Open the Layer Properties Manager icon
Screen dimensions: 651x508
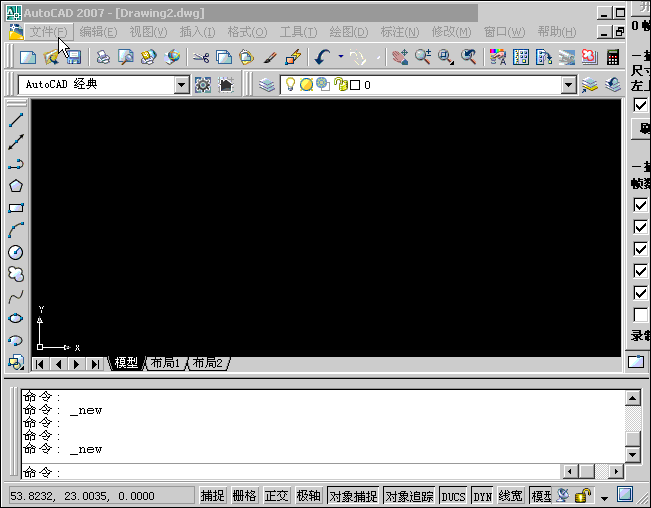(x=267, y=85)
